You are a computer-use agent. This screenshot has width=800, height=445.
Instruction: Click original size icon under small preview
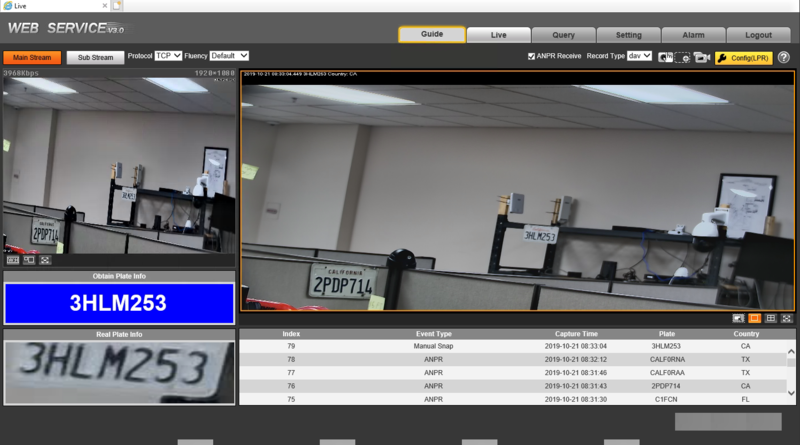point(13,260)
